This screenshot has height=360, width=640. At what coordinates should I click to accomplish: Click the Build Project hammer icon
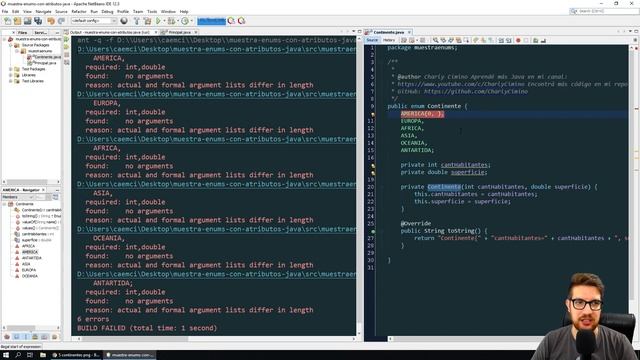(x=137, y=21)
